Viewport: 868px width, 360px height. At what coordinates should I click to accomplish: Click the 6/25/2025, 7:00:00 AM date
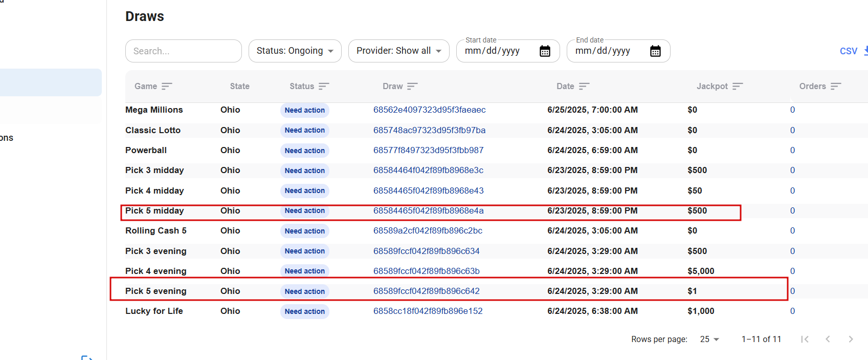coord(592,110)
